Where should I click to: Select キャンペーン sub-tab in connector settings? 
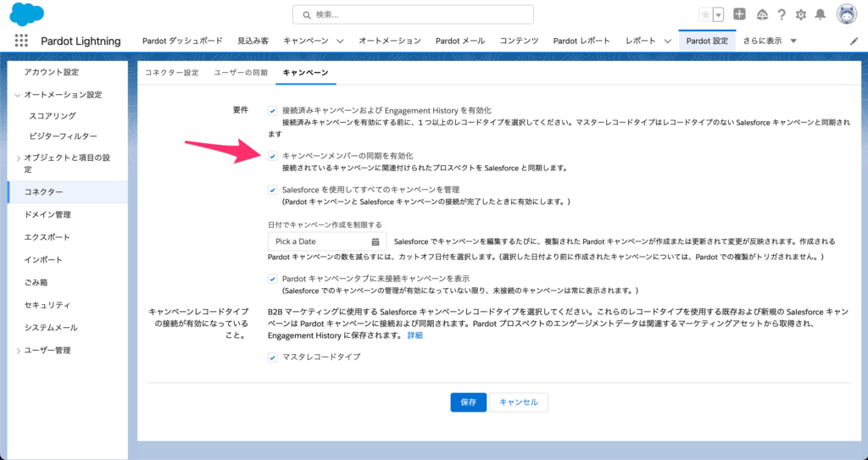(305, 73)
